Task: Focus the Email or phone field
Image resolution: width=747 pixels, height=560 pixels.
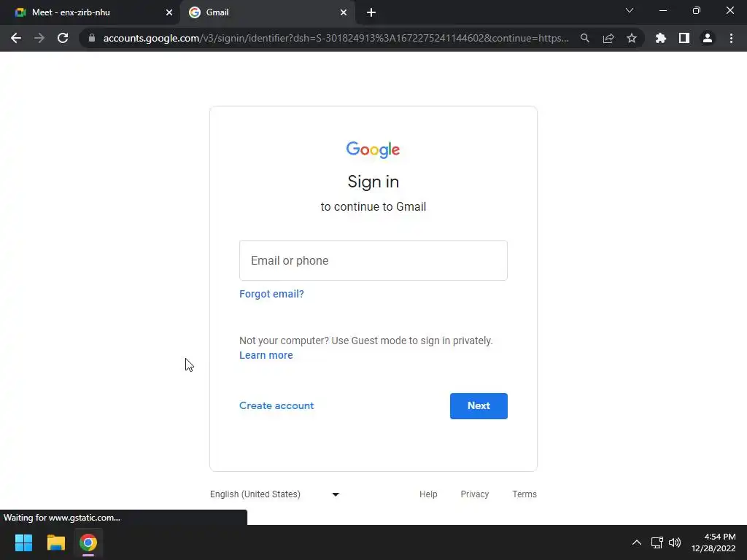Action: tap(373, 260)
